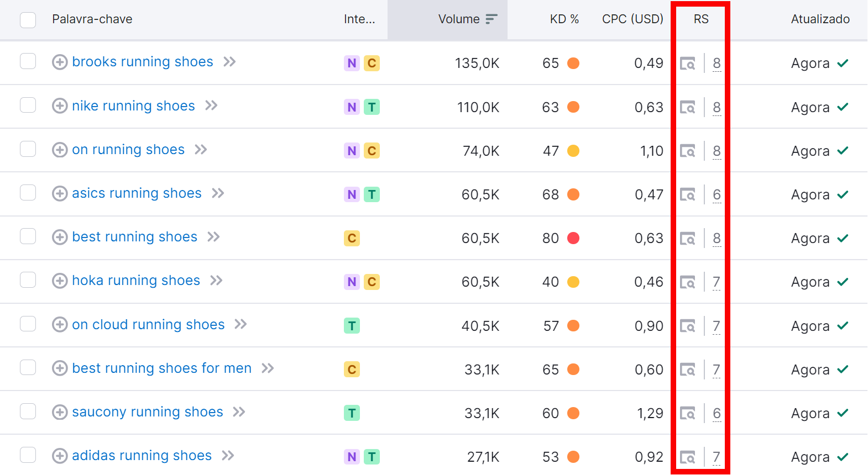
Task: Expand best running shoes for men chevron
Action: point(268,368)
